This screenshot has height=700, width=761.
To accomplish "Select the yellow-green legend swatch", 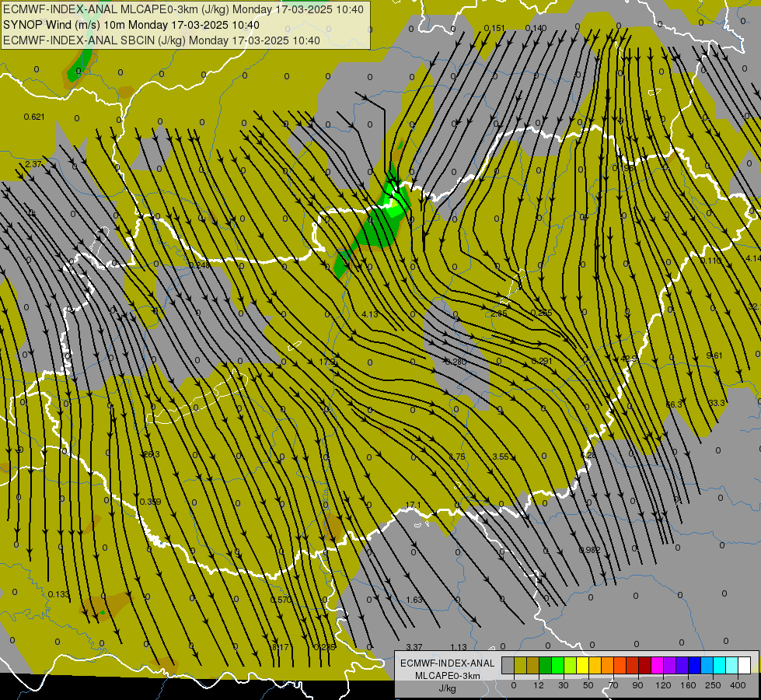I will (570, 665).
